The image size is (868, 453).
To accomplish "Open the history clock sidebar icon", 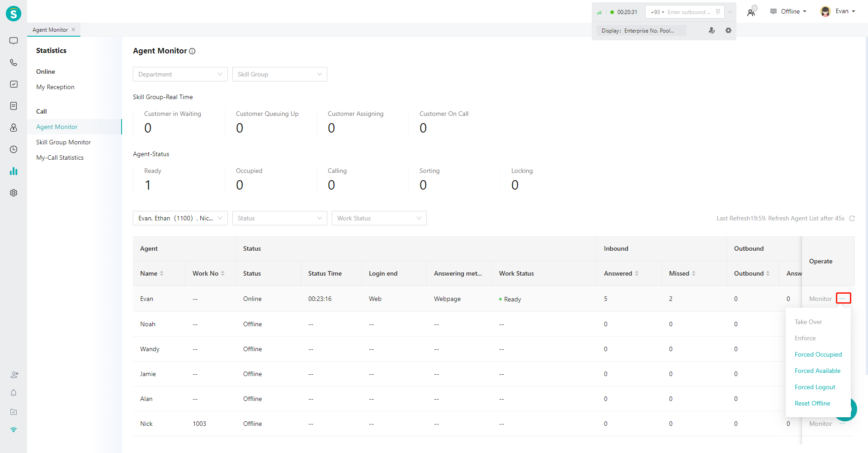I will pyautogui.click(x=14, y=149).
